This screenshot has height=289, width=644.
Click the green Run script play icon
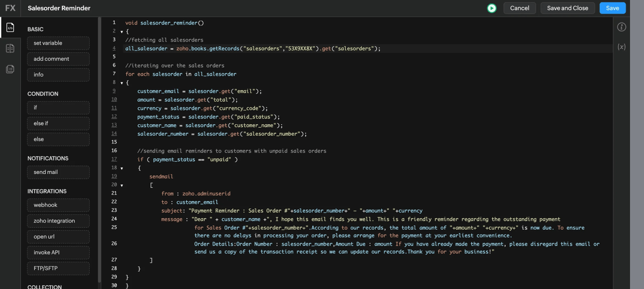492,8
